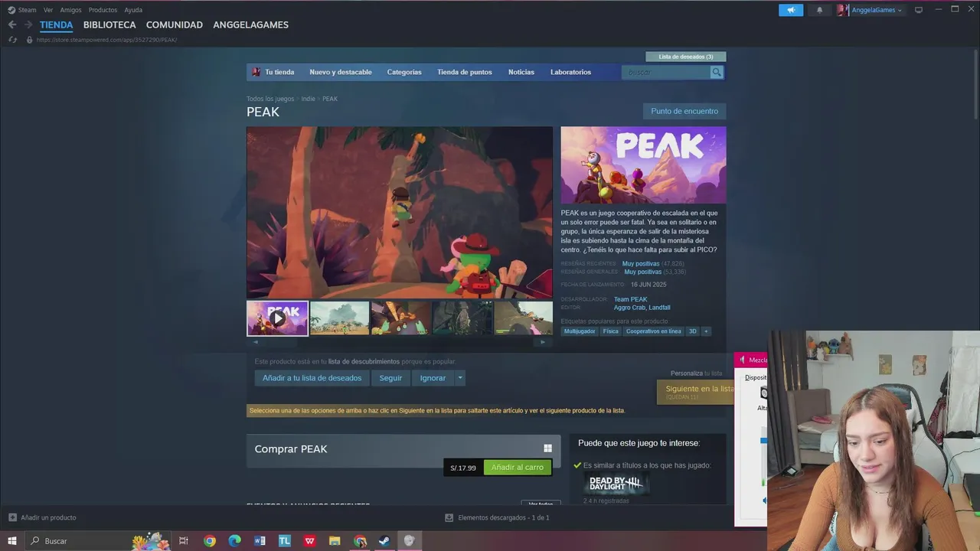Click Siguiente en la lista button
The width and height of the screenshot is (980, 551).
tap(695, 392)
